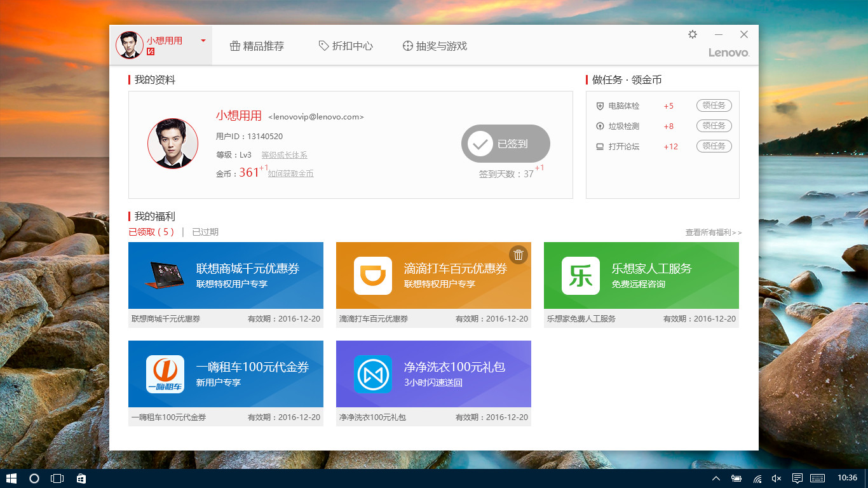The height and width of the screenshot is (488, 868).
Task: Claim the 电脑体检 task
Action: (714, 105)
